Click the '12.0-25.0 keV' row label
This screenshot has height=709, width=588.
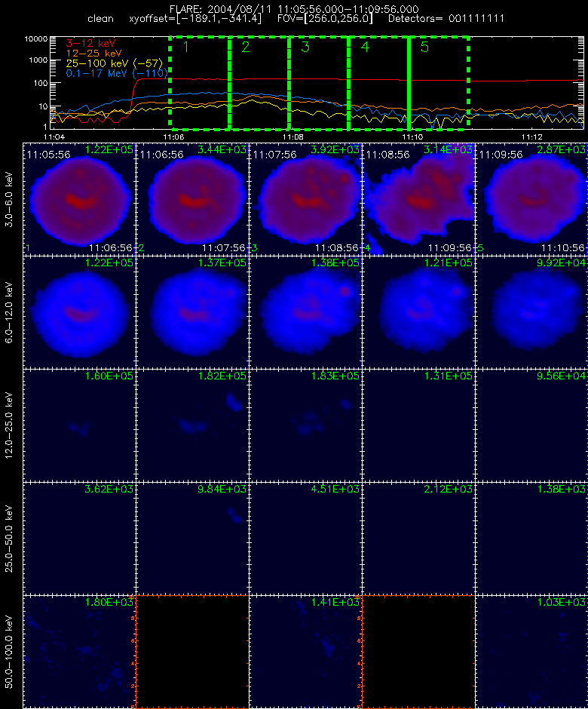tap(10, 425)
